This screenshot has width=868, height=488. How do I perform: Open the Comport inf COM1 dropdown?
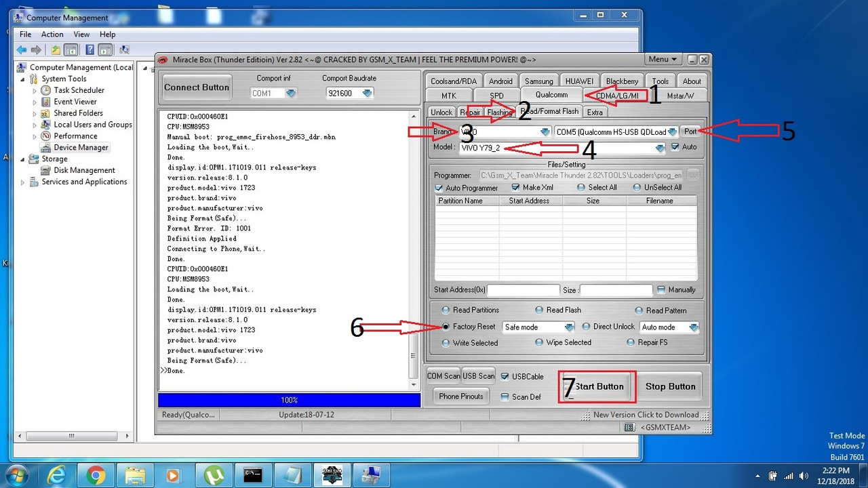click(291, 93)
